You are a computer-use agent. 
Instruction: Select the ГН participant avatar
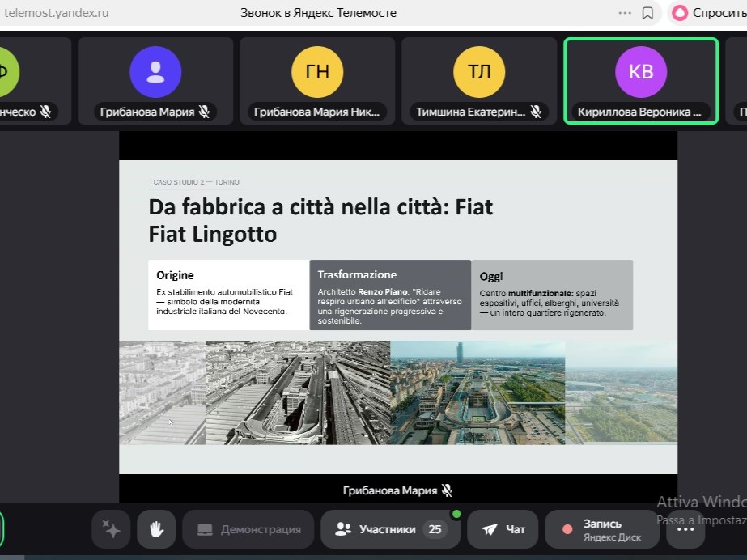(x=317, y=72)
